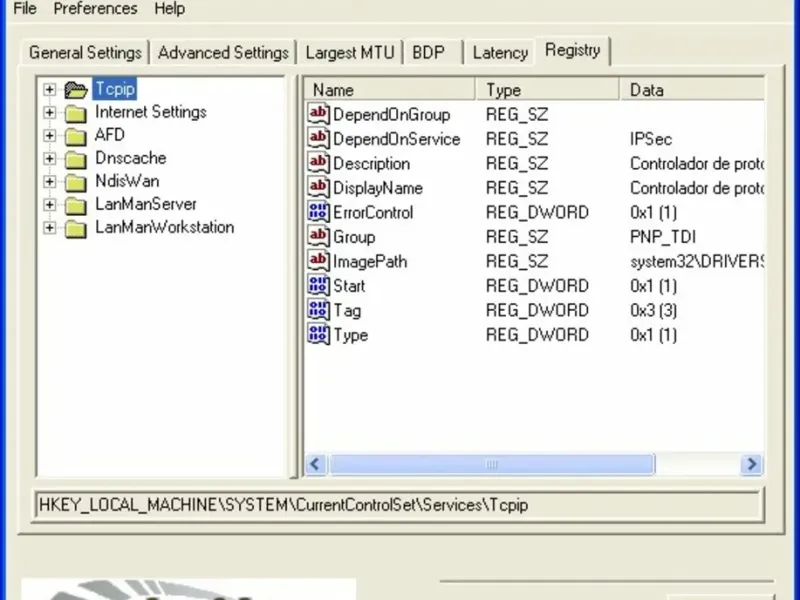Expand the LanManWorkstation tree node
The width and height of the screenshot is (800, 600).
(49, 228)
